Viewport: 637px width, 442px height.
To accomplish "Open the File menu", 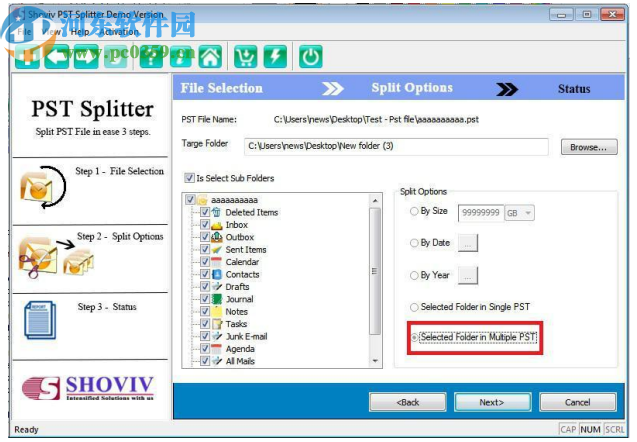I will 24,31.
